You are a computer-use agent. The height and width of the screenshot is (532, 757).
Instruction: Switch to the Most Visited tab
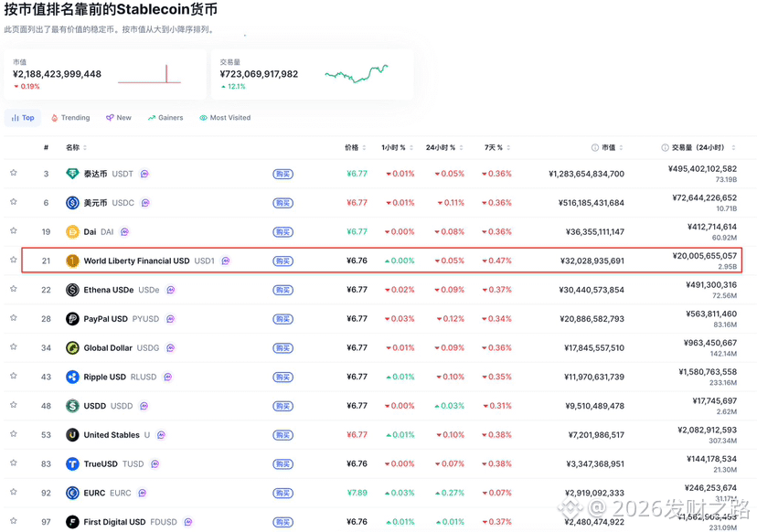pos(225,118)
